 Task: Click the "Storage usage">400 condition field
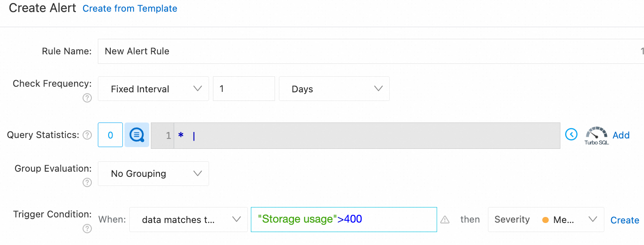coord(344,220)
